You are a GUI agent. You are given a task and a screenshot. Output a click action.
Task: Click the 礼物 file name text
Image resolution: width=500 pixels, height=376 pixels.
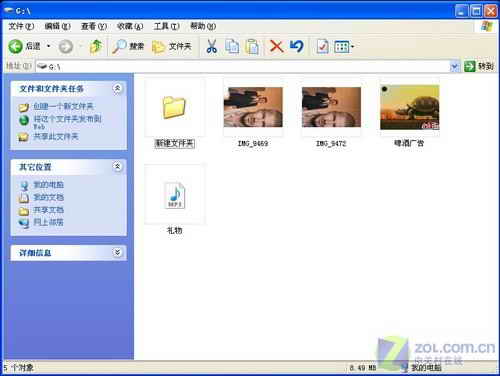coord(174,230)
